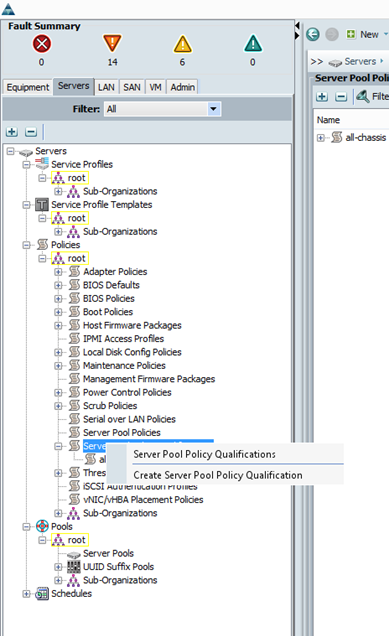Viewport: 389px width, 636px height.
Task: Click the expand all plus icon below Filter
Action: (12, 132)
